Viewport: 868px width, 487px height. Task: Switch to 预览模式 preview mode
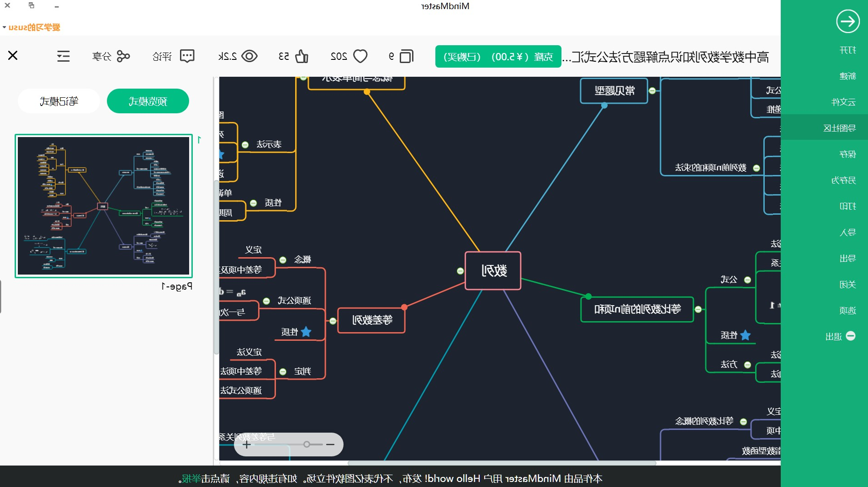(148, 101)
